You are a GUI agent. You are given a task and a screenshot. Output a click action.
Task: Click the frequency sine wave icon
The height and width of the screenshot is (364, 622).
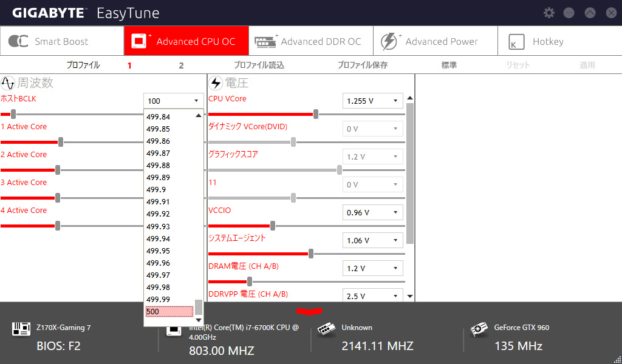8,83
